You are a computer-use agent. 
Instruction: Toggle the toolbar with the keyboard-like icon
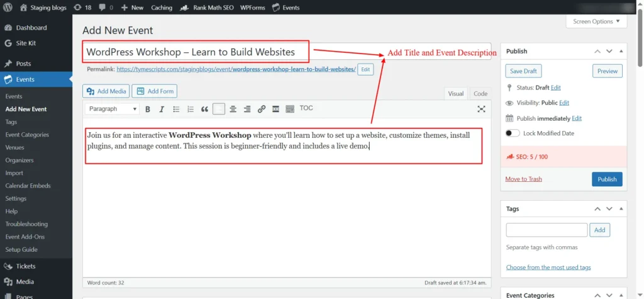[290, 109]
